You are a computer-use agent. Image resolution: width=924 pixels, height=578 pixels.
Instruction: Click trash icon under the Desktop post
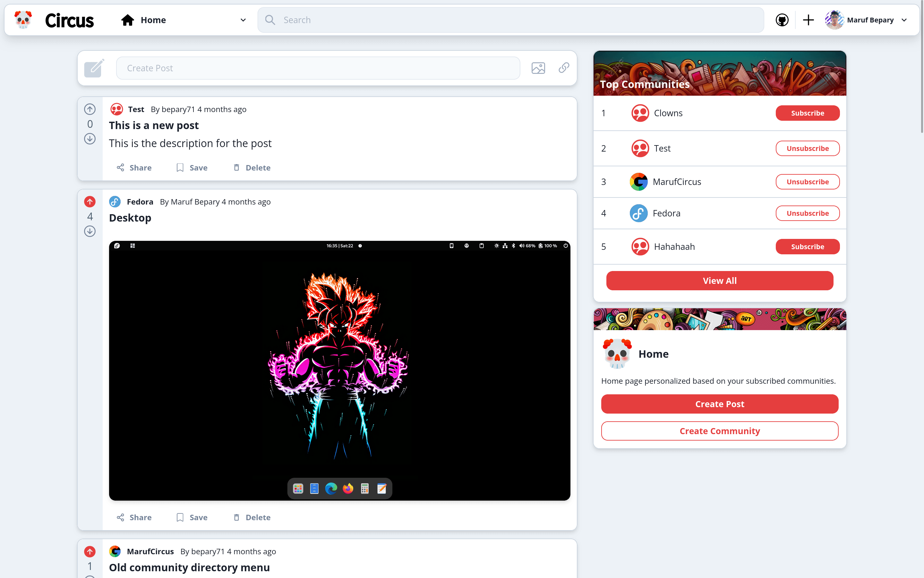(x=236, y=517)
